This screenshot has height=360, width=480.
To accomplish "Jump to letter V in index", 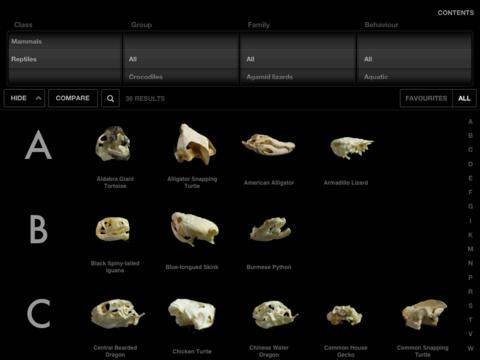I will [x=470, y=334].
